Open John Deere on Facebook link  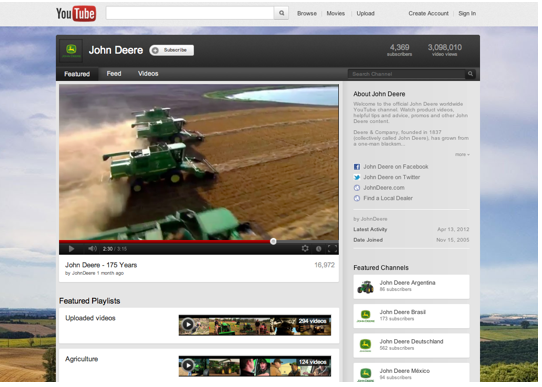(396, 167)
